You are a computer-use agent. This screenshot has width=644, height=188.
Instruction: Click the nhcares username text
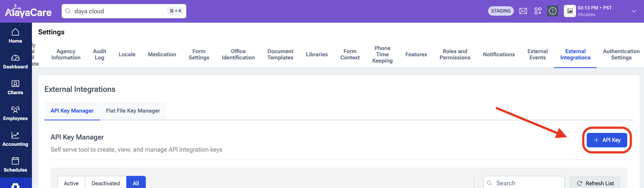[586, 14]
